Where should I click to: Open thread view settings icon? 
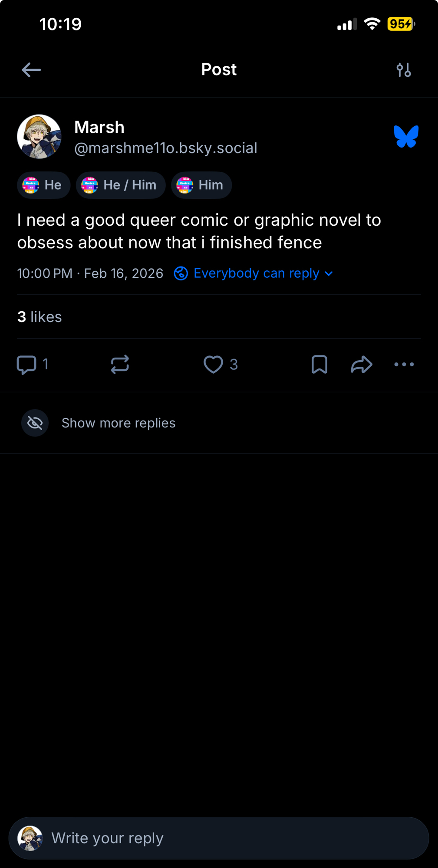pos(404,70)
